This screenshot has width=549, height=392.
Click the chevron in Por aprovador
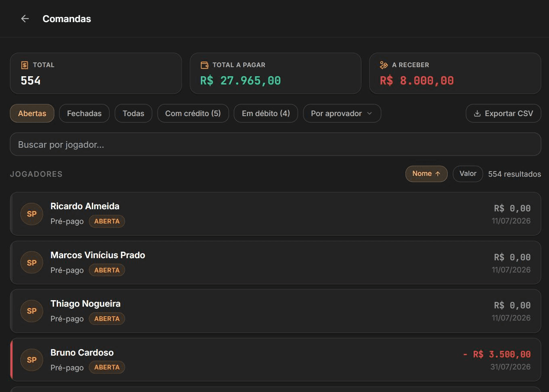click(369, 113)
